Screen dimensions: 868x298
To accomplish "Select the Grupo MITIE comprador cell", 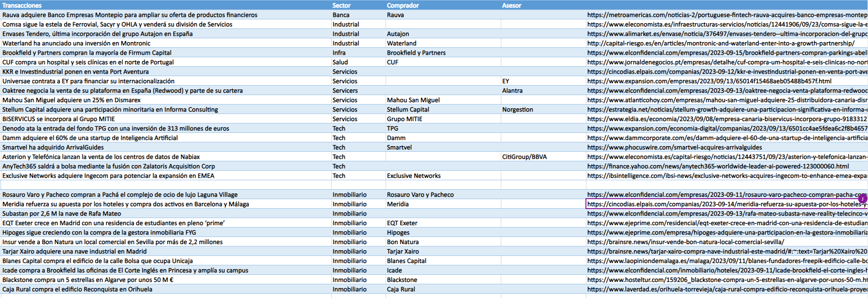I will click(443, 119).
